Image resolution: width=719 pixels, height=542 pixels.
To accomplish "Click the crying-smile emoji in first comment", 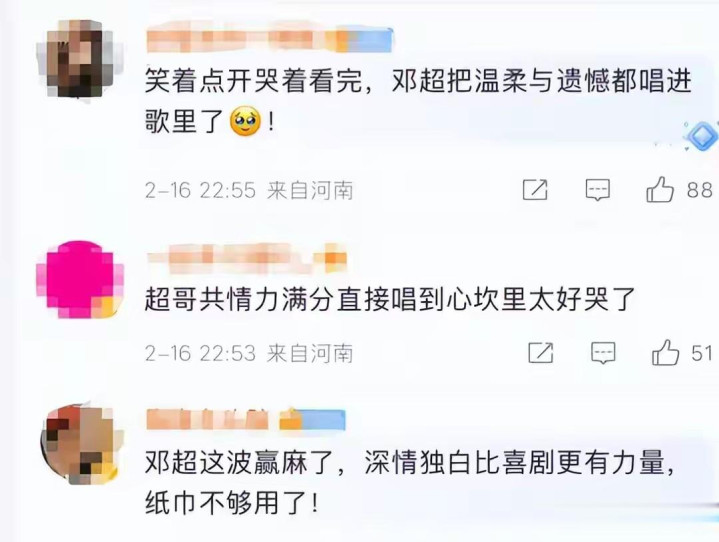I will click(245, 121).
